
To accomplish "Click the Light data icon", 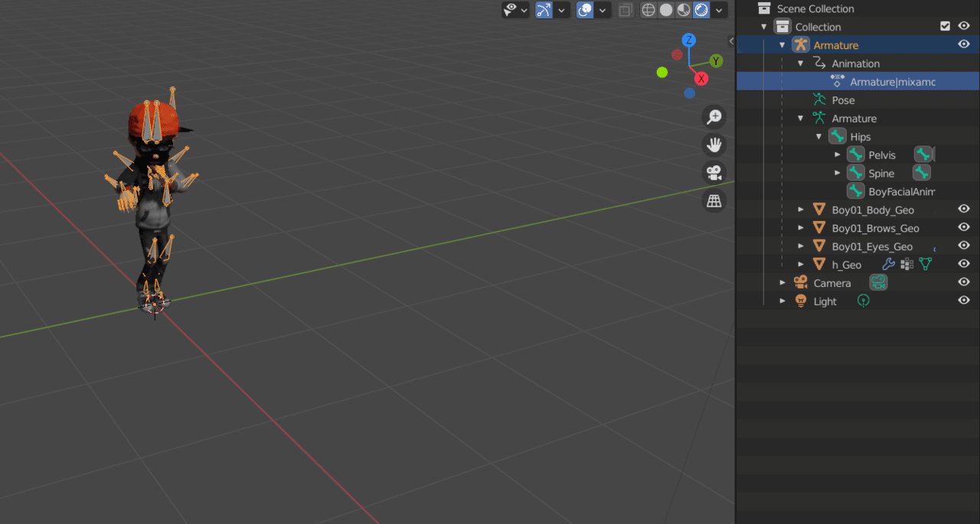I will [x=864, y=301].
